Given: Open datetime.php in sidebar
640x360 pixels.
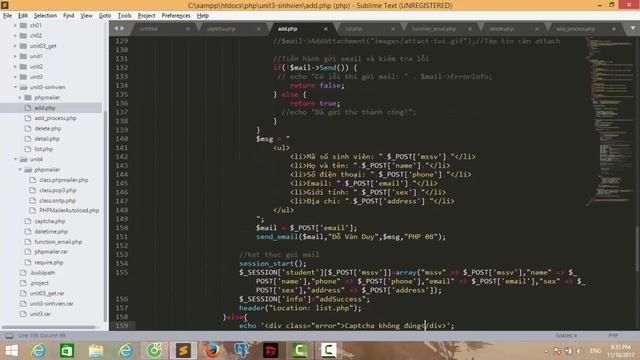Looking at the screenshot, I should click(x=51, y=231).
